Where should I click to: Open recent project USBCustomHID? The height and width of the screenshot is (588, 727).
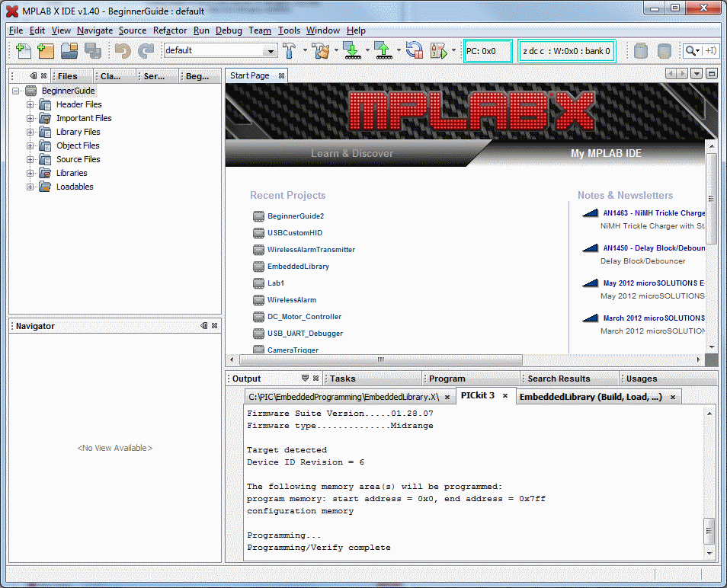click(294, 232)
